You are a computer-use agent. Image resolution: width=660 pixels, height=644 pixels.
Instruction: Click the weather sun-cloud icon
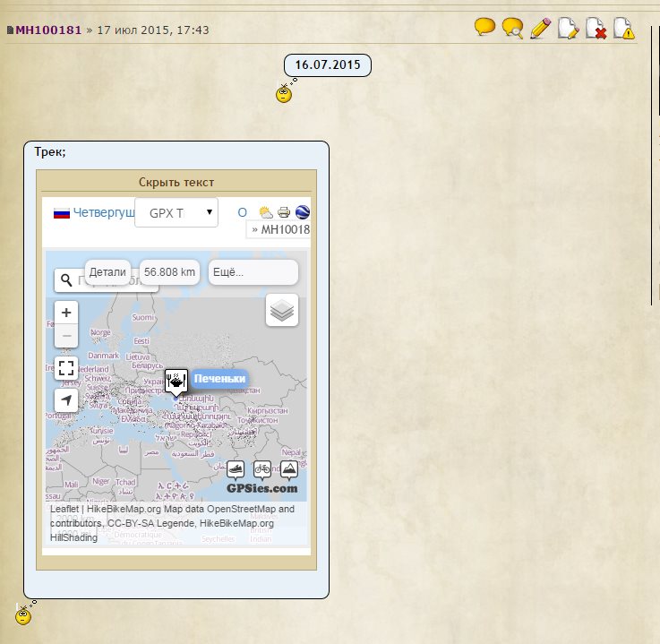266,213
